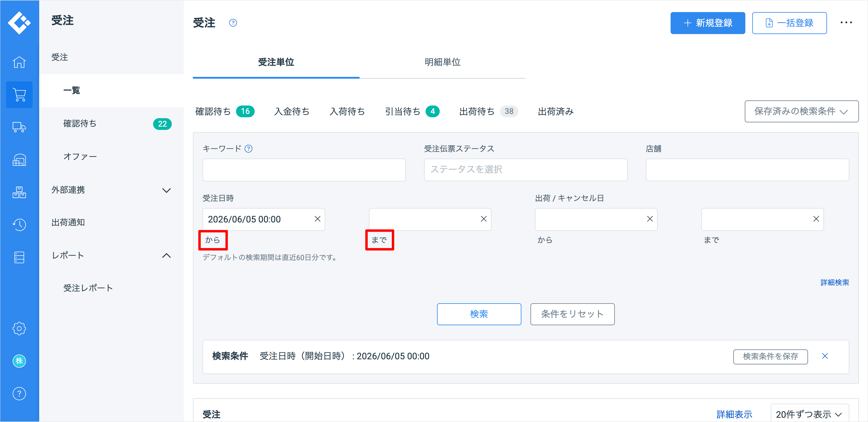Focus the 店舗 input field
The width and height of the screenshot is (868, 422).
[747, 170]
